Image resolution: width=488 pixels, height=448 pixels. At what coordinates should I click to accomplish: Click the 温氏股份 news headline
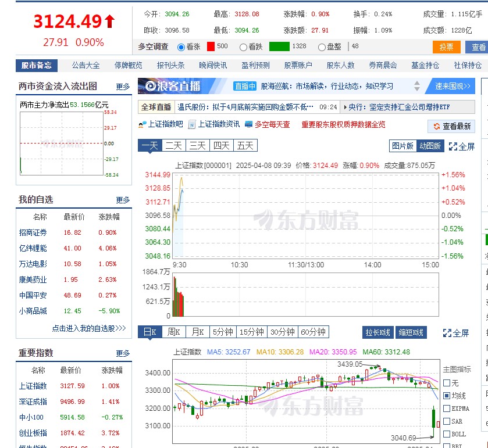point(245,107)
